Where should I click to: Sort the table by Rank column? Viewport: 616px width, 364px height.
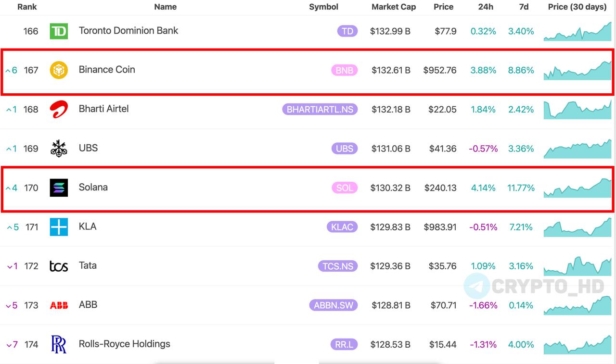(x=27, y=7)
